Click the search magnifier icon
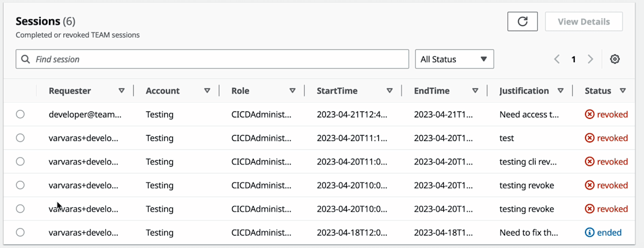The height and width of the screenshot is (248, 644). click(x=26, y=59)
